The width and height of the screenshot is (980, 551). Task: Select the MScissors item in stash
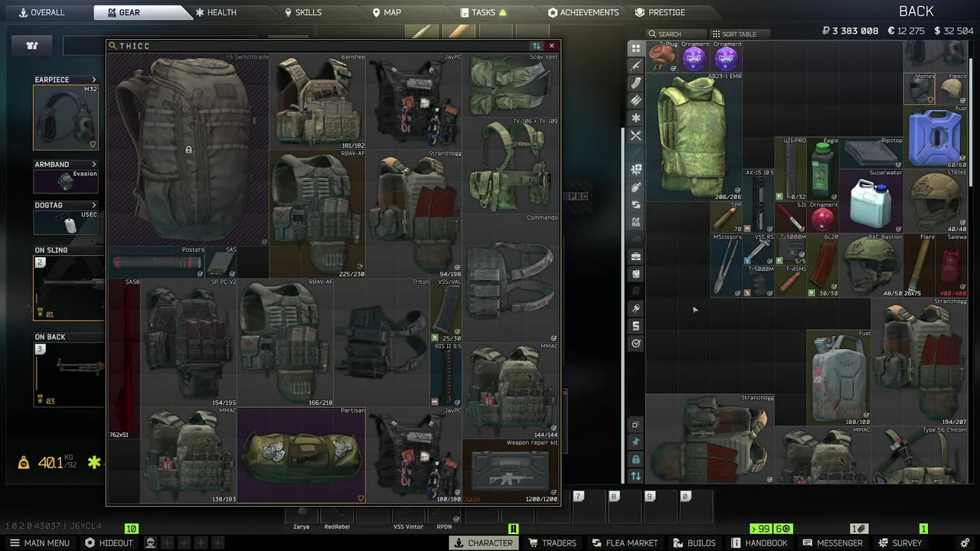tap(726, 266)
